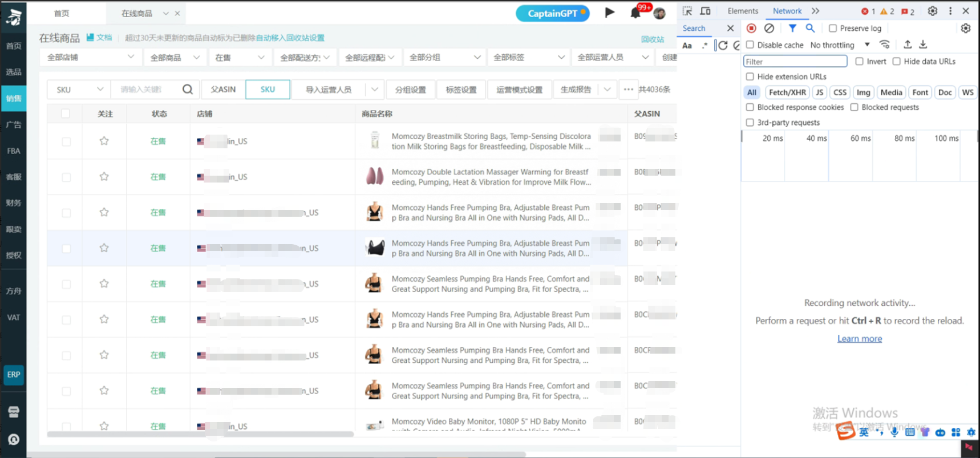This screenshot has width=980, height=458.
Task: Select the 首页 tab
Action: tap(62, 13)
